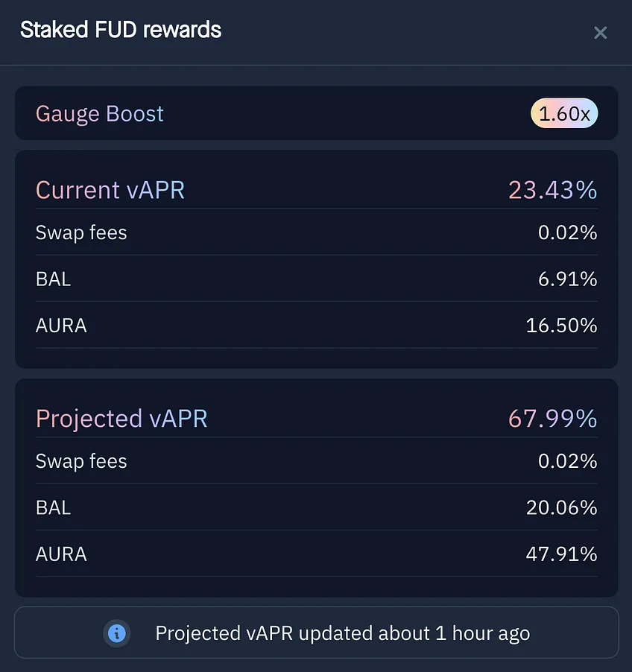Select Swap fees row under Current vAPR
This screenshot has height=672, width=632.
click(x=317, y=232)
